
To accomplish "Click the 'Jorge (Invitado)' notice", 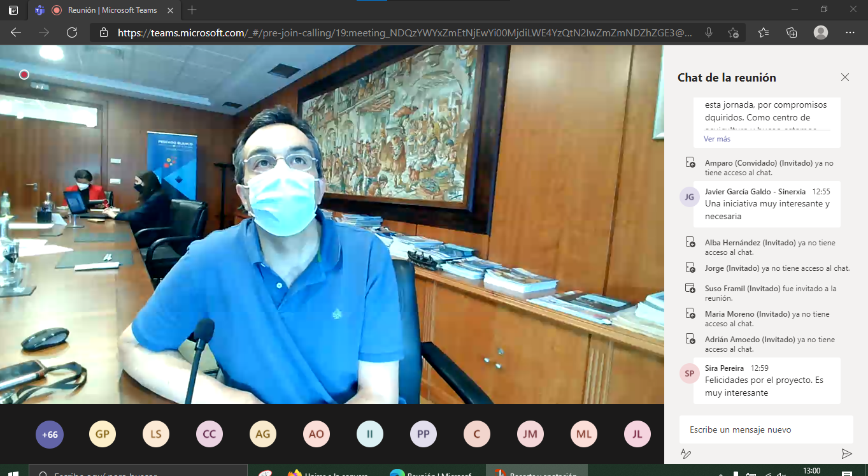I will click(777, 268).
